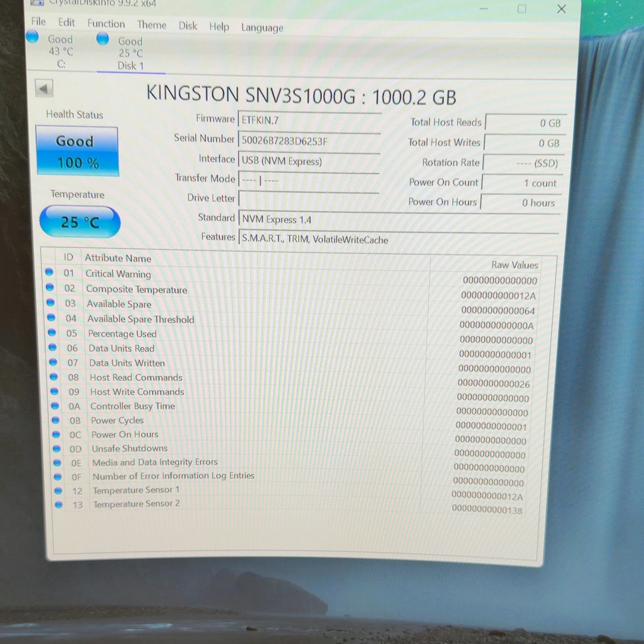Maximize the CrystalDiskInfo window

522,9
